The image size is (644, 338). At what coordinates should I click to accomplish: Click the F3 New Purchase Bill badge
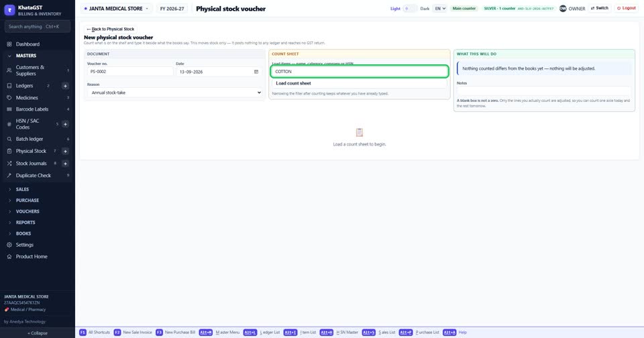click(159, 332)
